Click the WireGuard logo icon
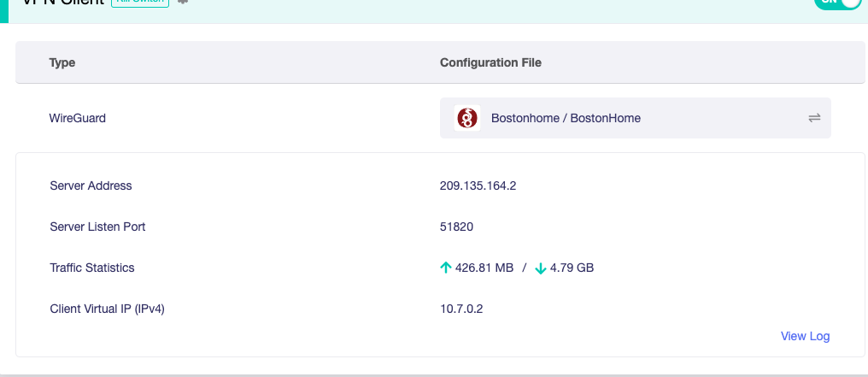 pyautogui.click(x=467, y=118)
